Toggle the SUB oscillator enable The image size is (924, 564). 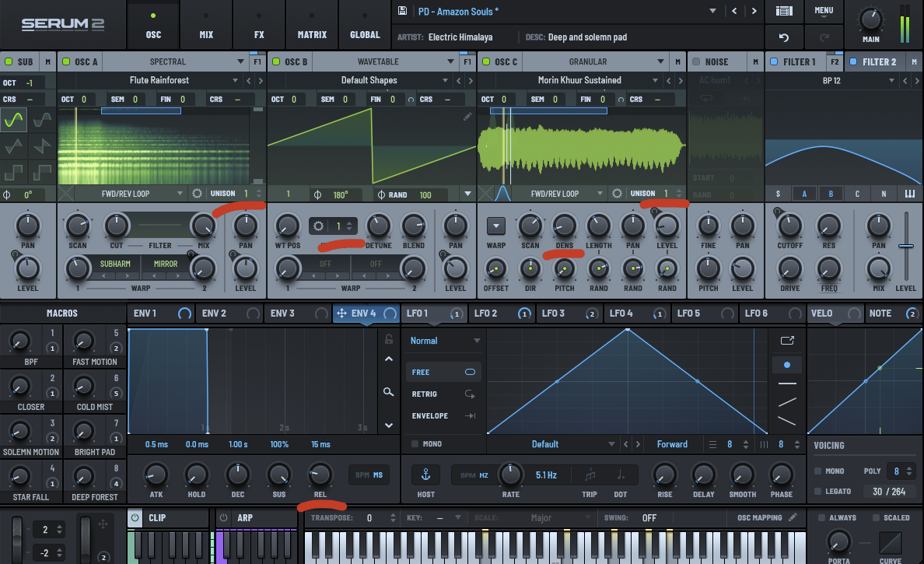[9, 61]
